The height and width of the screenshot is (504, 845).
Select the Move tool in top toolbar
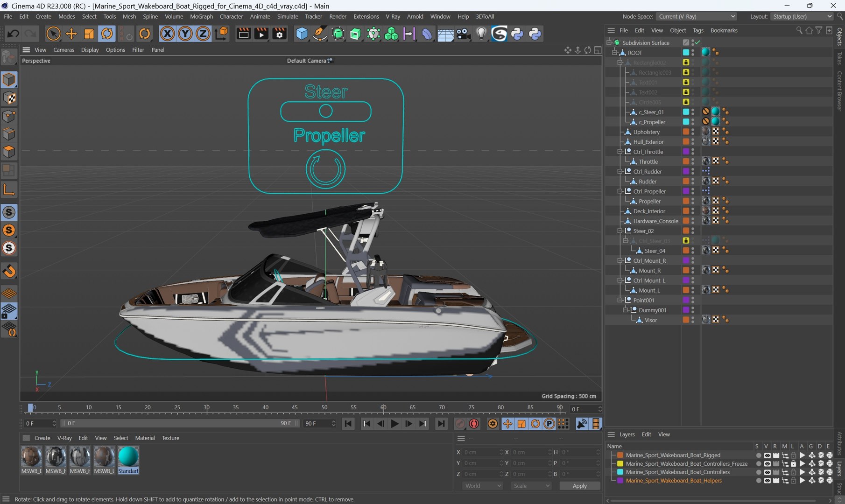71,34
